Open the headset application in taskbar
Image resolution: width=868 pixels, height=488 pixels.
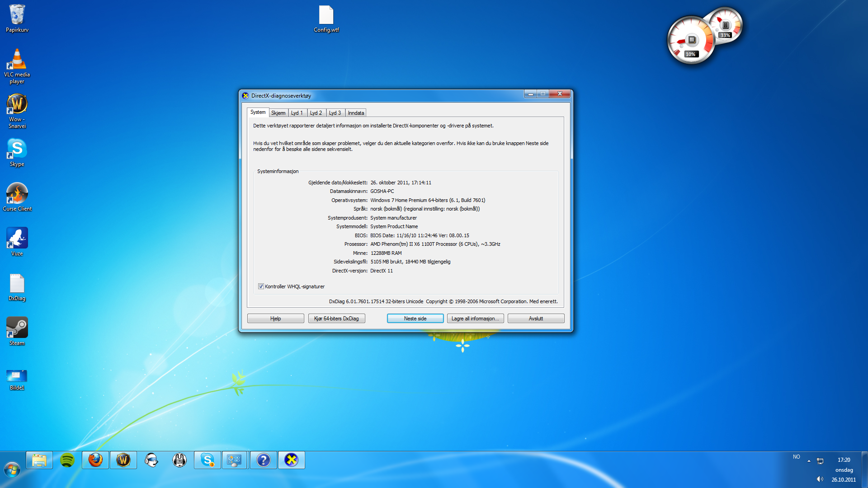click(151, 460)
